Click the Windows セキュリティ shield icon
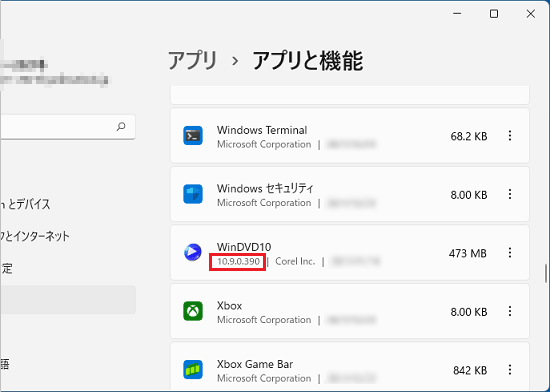 193,194
